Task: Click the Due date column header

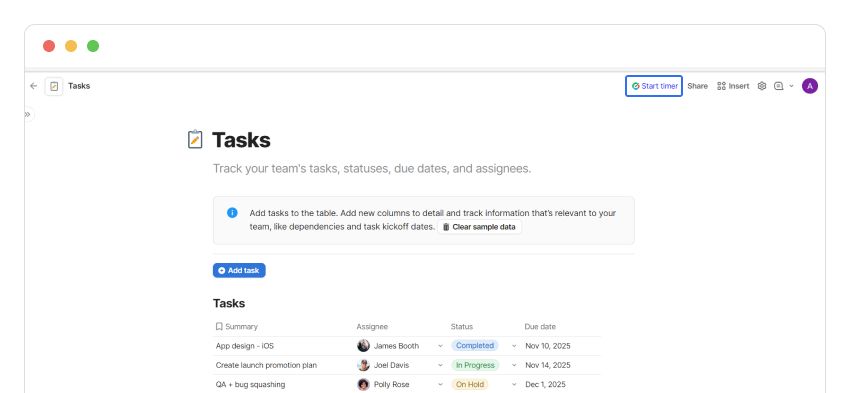Action: [x=539, y=326]
